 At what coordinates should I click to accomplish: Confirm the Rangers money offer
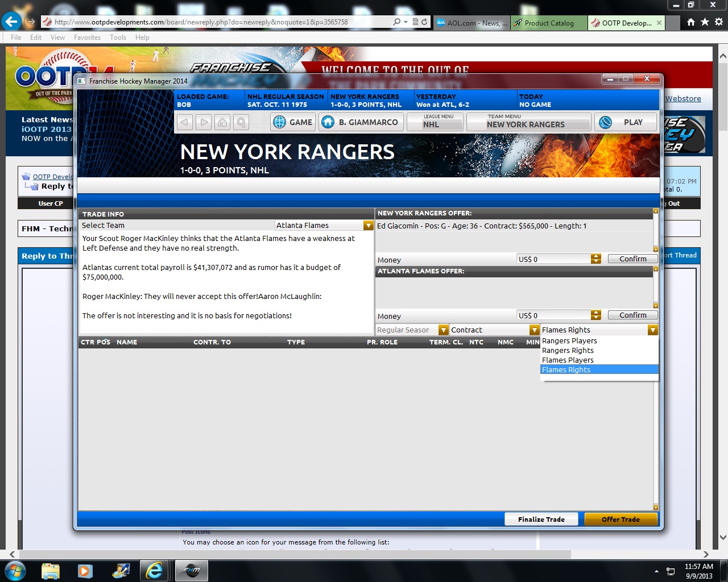coord(632,259)
